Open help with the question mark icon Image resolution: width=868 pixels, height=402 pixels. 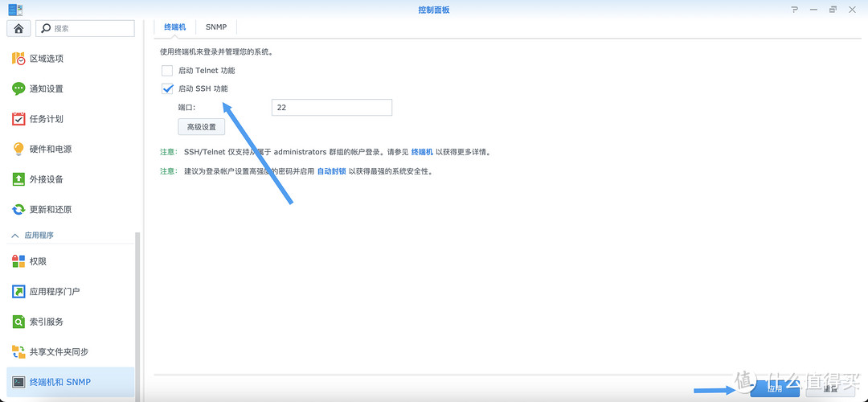tap(795, 9)
